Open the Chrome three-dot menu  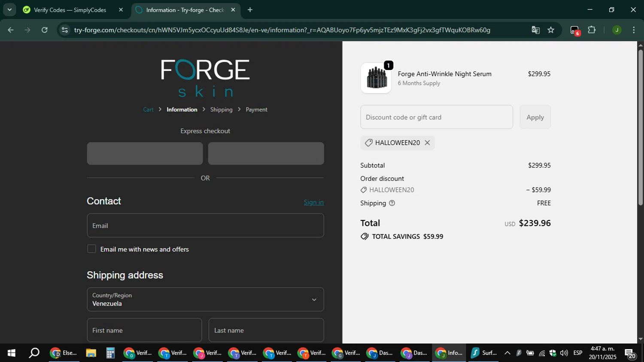point(634,30)
